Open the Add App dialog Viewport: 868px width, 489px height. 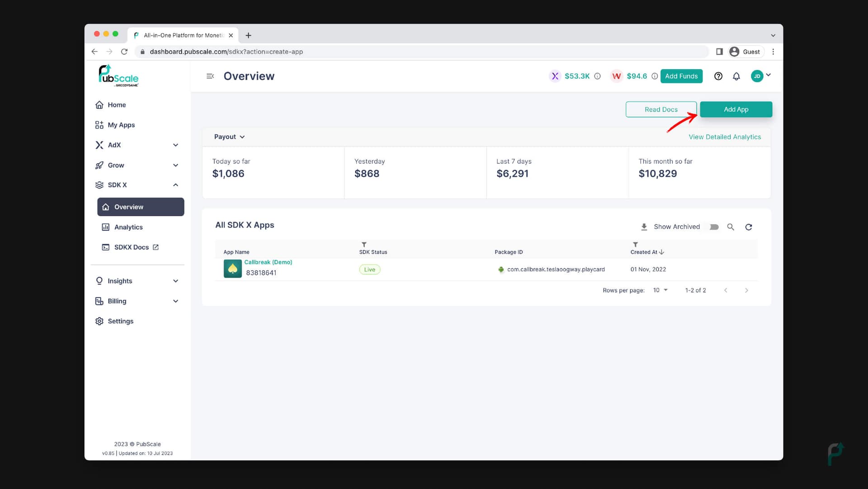[x=736, y=109]
